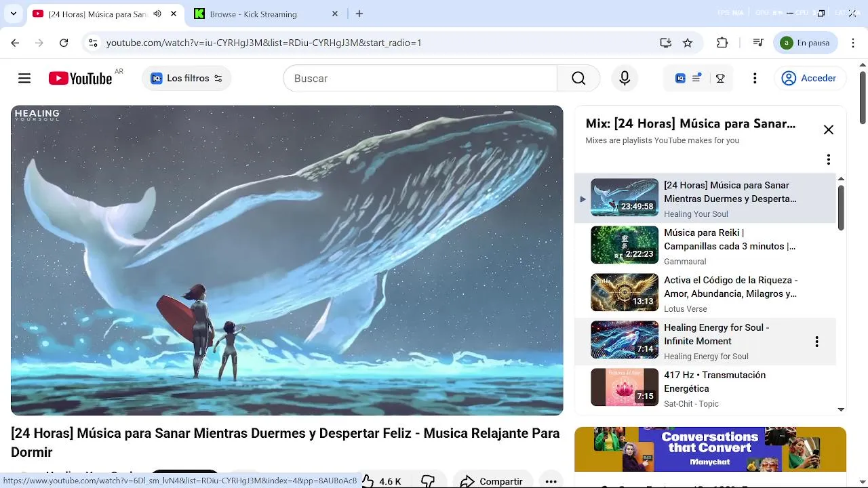
Task: Bookmark this page with star icon
Action: coord(688,43)
